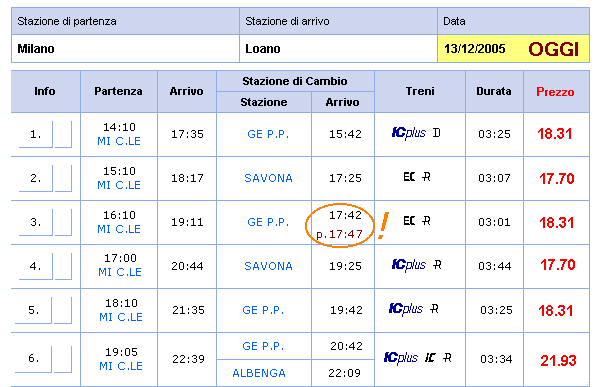This screenshot has width=600, height=387.
Task: Click the 17.70 price in row 4
Action: tap(558, 265)
